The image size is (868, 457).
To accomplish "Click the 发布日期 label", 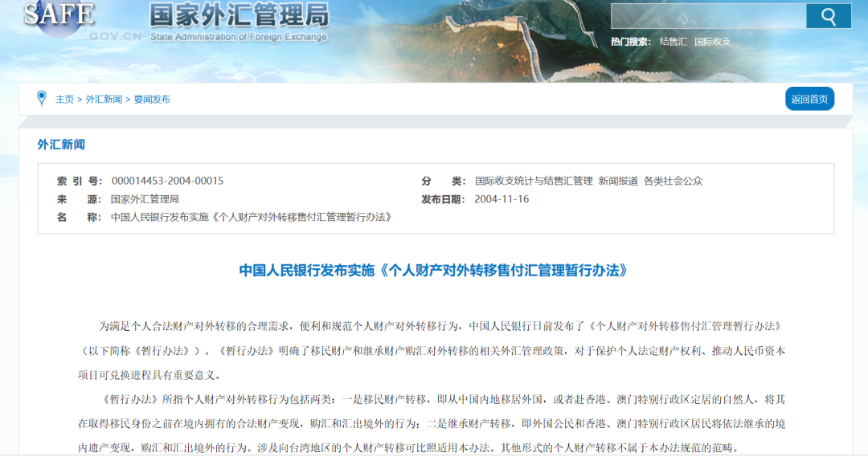I will point(443,199).
